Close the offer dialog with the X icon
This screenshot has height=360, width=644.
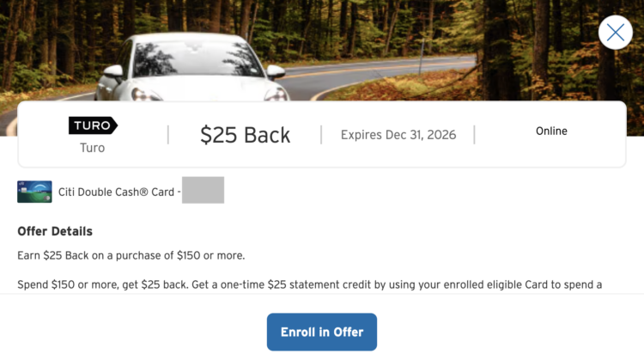click(616, 33)
